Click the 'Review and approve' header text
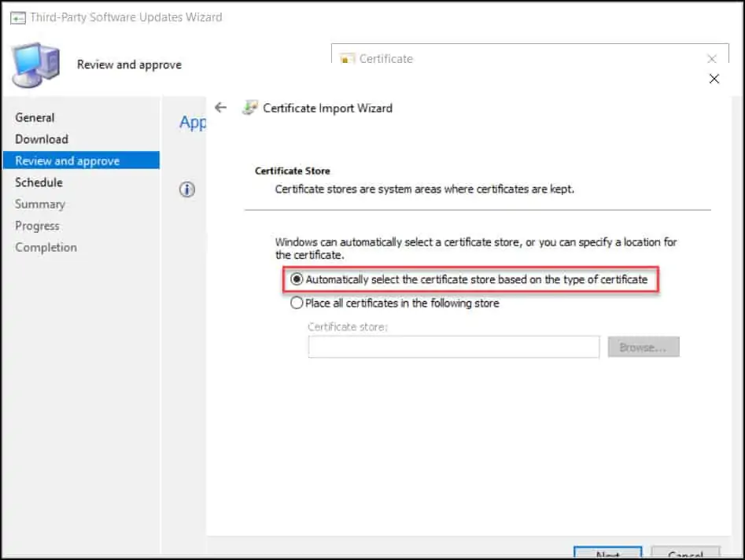This screenshot has height=560, width=745. [x=129, y=64]
